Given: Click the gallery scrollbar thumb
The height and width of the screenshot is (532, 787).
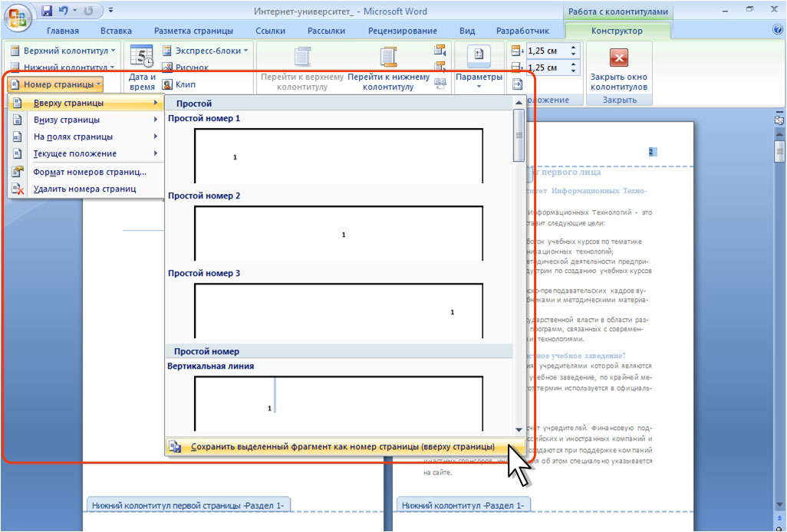Looking at the screenshot, I should [519, 136].
